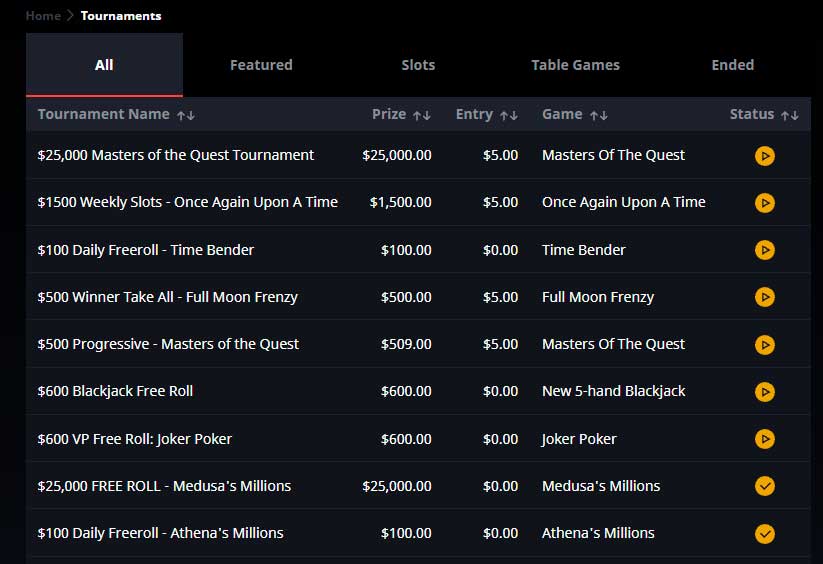Sort by Tournament Name column arrows
The width and height of the screenshot is (823, 564).
186,115
